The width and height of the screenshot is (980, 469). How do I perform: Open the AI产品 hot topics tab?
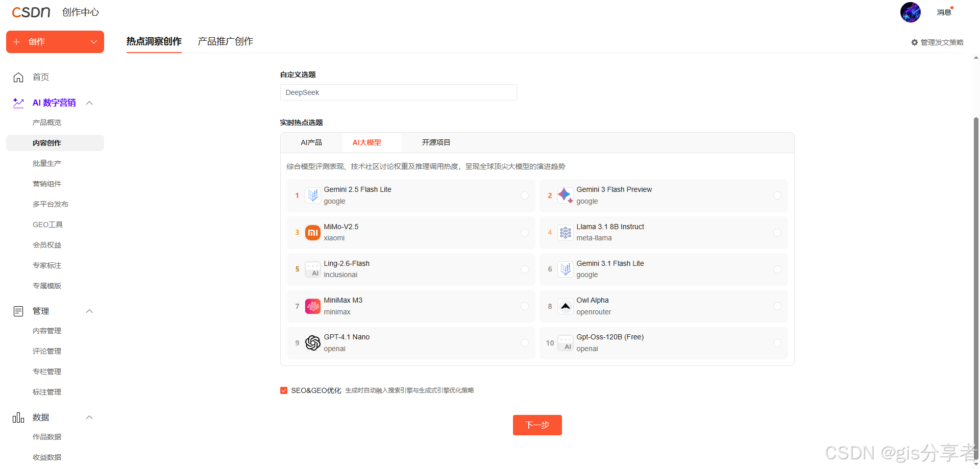click(x=311, y=142)
